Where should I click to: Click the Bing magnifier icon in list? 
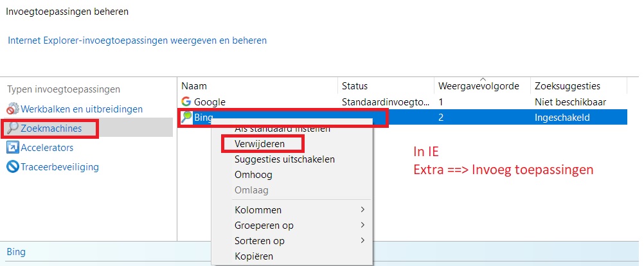187,118
